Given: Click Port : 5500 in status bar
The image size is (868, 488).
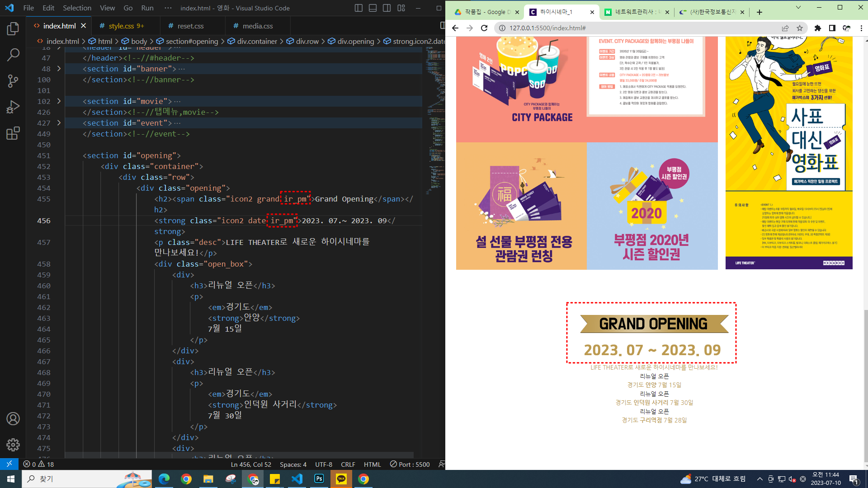Looking at the screenshot, I should [x=410, y=465].
